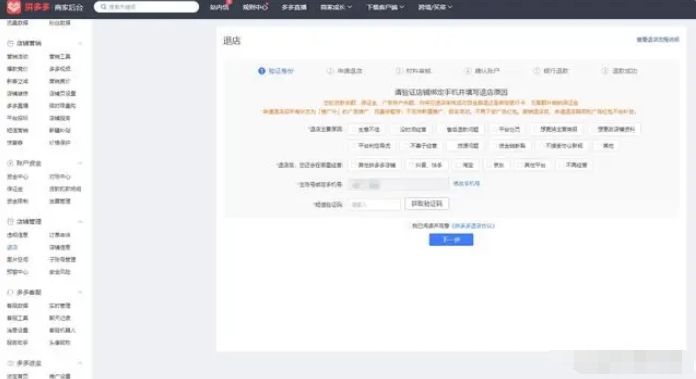This screenshot has width=696, height=379.
Task: Click step circle next to 申请退店
Action: (330, 71)
